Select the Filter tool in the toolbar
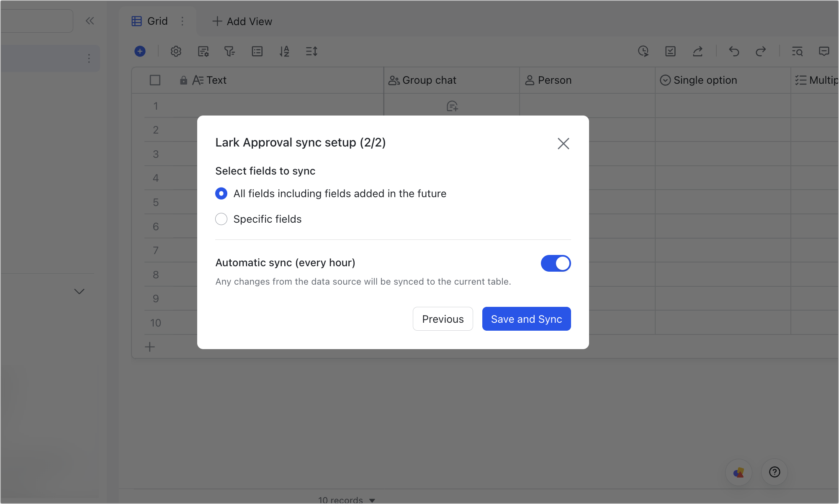 click(x=230, y=51)
